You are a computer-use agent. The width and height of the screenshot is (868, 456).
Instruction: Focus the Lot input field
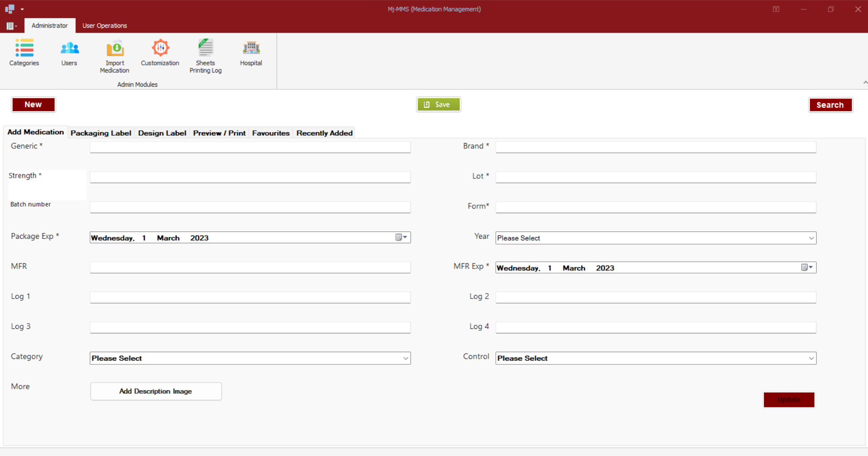656,177
